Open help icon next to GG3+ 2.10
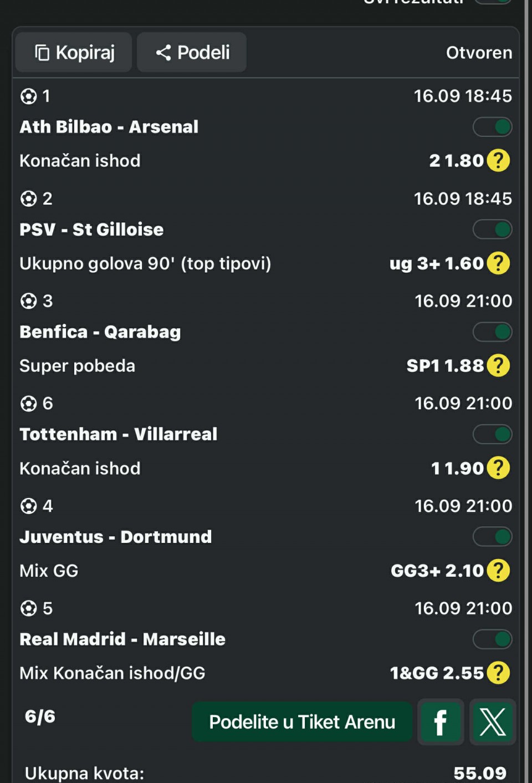Screen dimensions: 532x783 click(x=498, y=570)
